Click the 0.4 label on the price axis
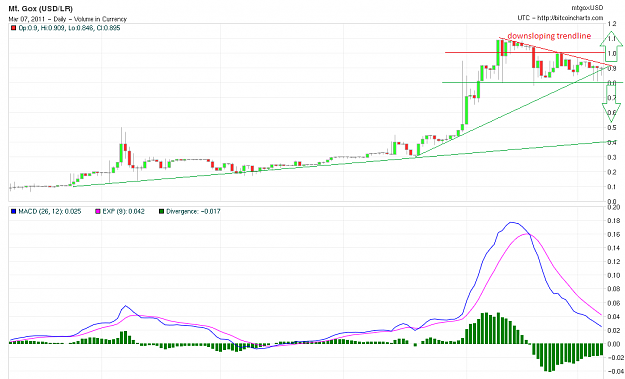This screenshot has height=379, width=625. click(x=612, y=143)
